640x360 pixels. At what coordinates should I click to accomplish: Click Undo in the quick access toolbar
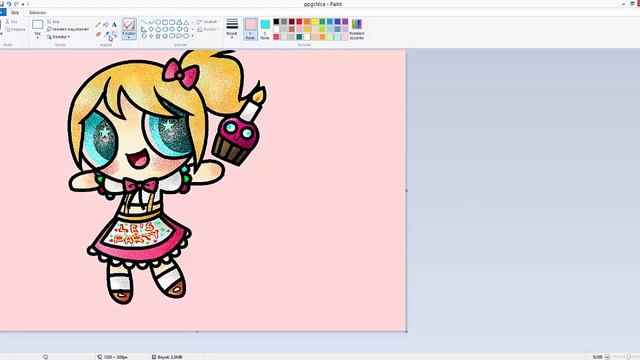pos(9,4)
